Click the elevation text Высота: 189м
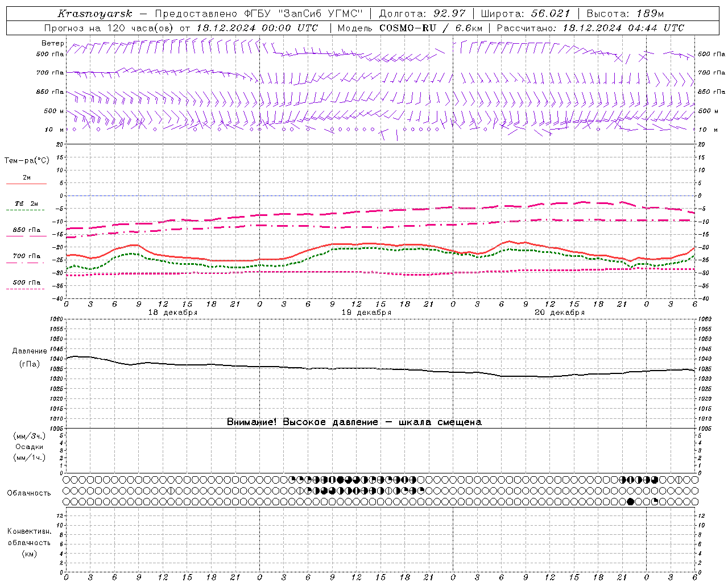The image size is (728, 582). 625,14
